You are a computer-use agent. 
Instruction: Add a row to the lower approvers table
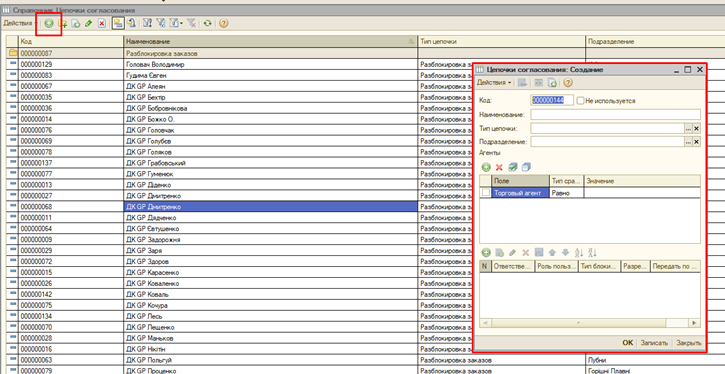click(x=486, y=253)
